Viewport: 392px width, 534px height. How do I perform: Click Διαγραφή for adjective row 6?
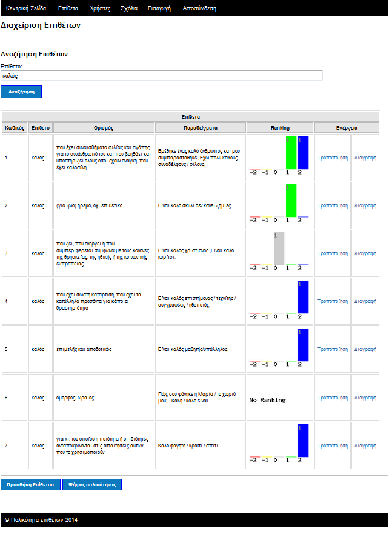tap(365, 398)
